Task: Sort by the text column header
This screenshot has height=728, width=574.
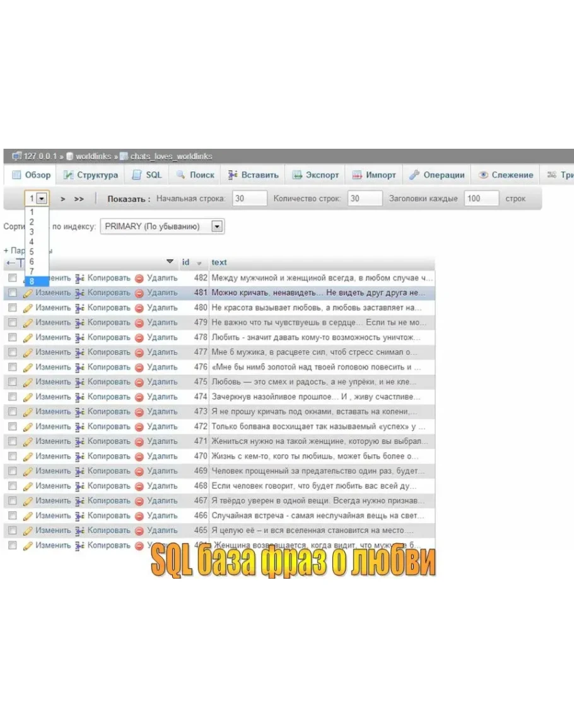Action: pyautogui.click(x=220, y=262)
